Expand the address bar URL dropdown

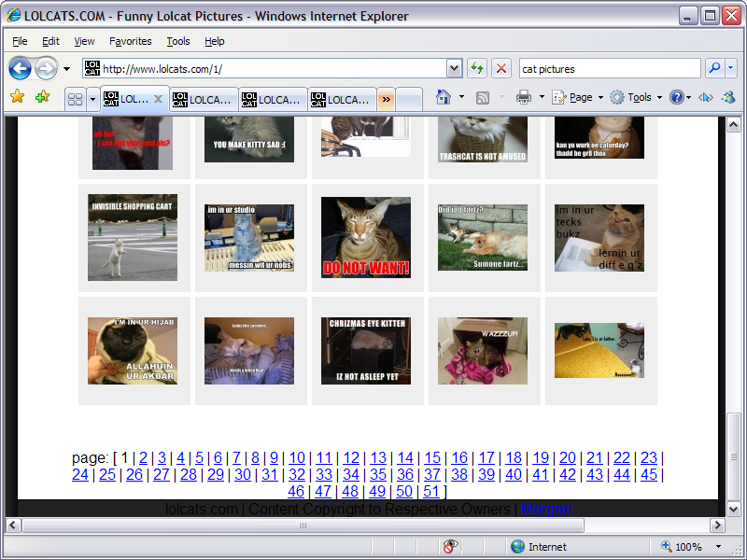pos(454,68)
